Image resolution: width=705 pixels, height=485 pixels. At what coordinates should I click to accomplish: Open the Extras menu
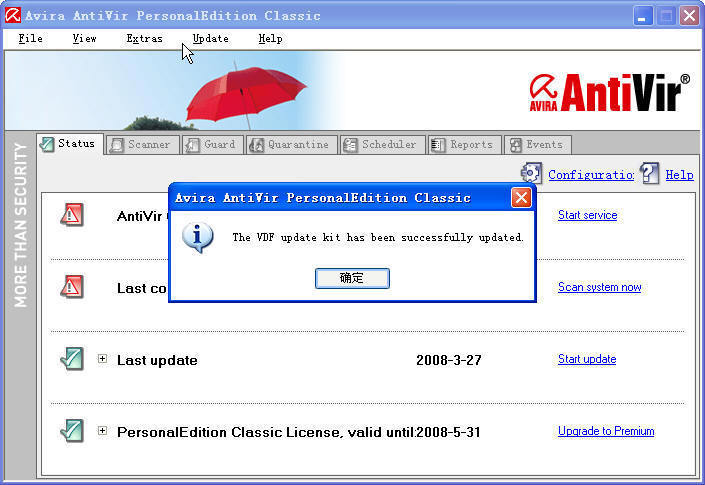click(x=144, y=38)
